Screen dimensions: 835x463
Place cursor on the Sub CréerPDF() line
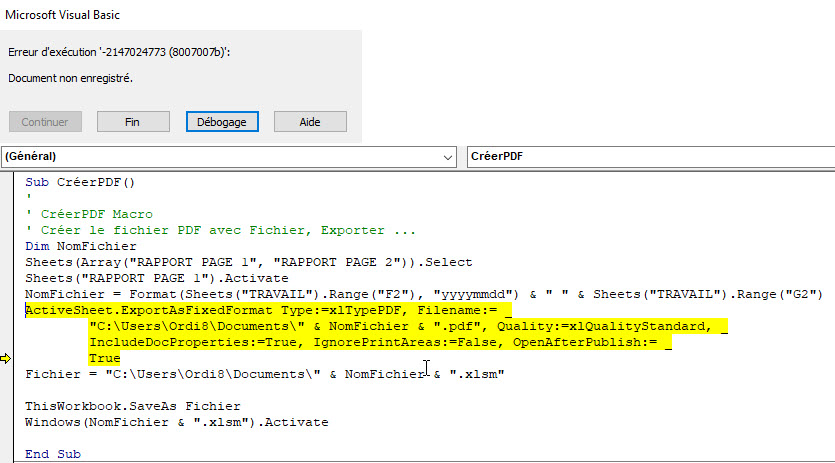click(80, 182)
